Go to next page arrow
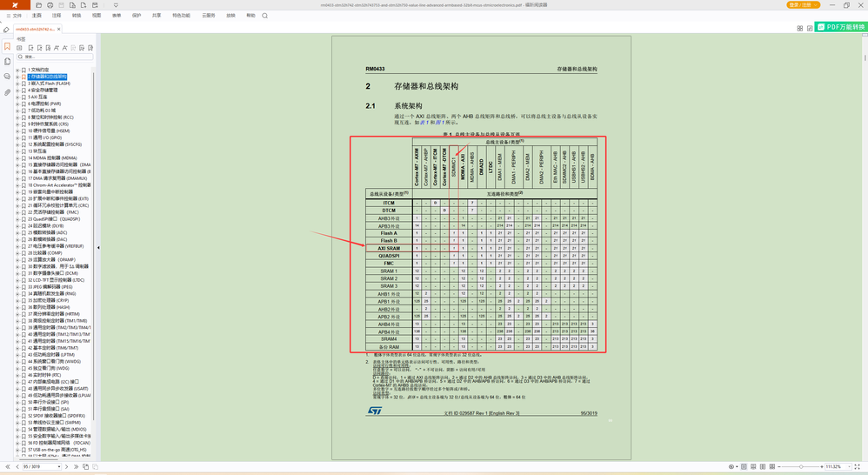 click(x=66, y=466)
